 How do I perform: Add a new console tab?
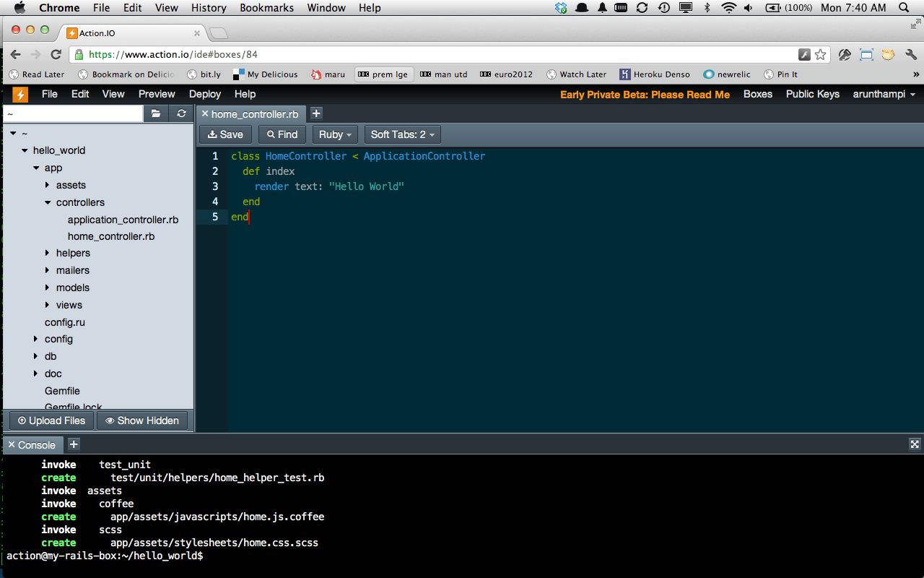tap(74, 444)
